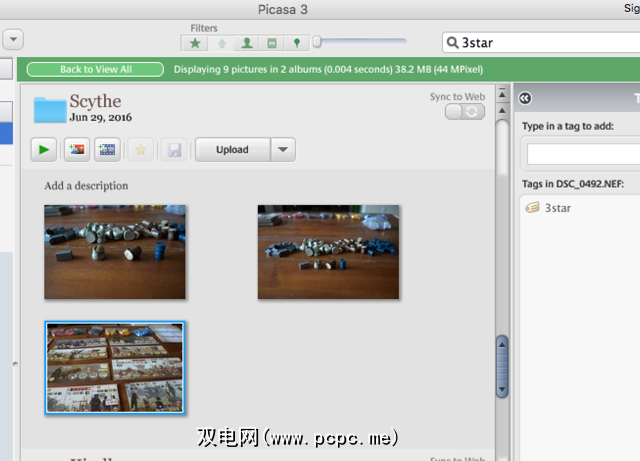Click the scroll thumb down arrow
The height and width of the screenshot is (461, 640).
pyautogui.click(x=502, y=389)
